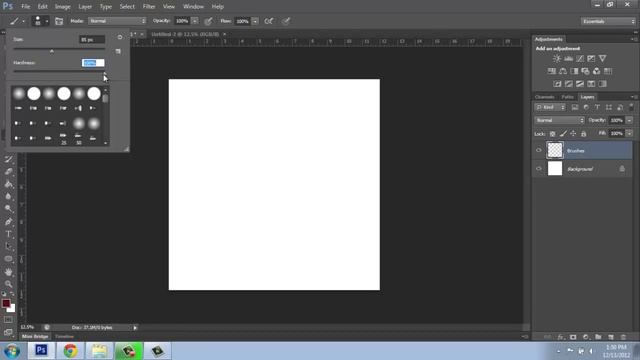The height and width of the screenshot is (360, 640).
Task: Add a Vibrance adjustment
Action: click(x=602, y=59)
